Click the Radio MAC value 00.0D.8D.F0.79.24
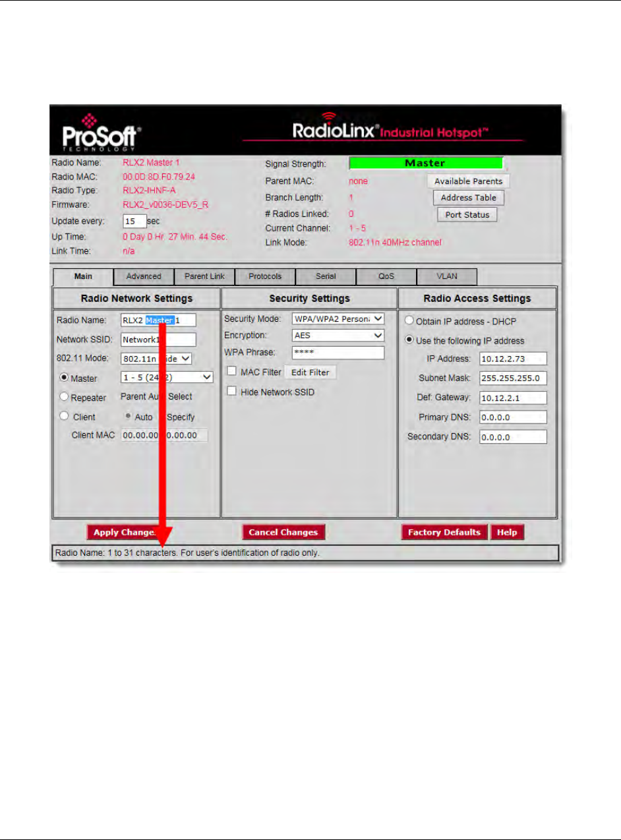 (x=159, y=177)
